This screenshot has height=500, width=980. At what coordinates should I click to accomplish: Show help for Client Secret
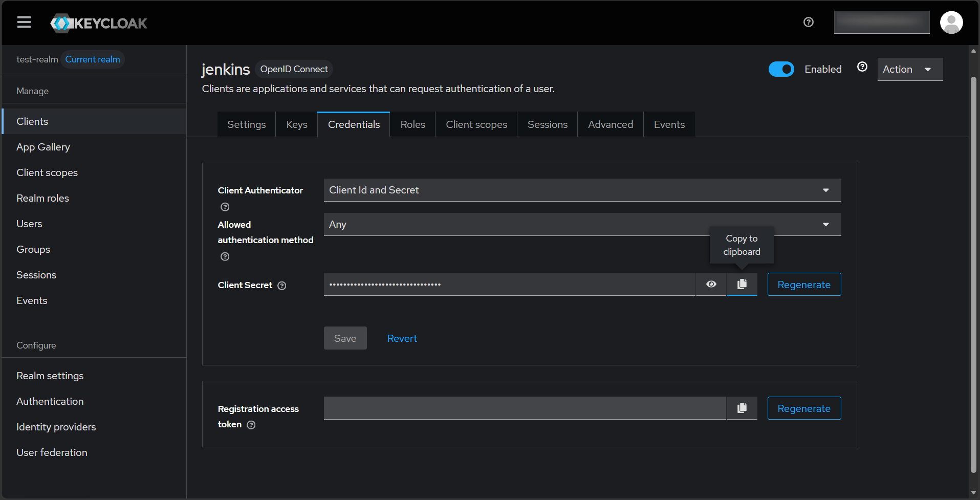(x=282, y=286)
